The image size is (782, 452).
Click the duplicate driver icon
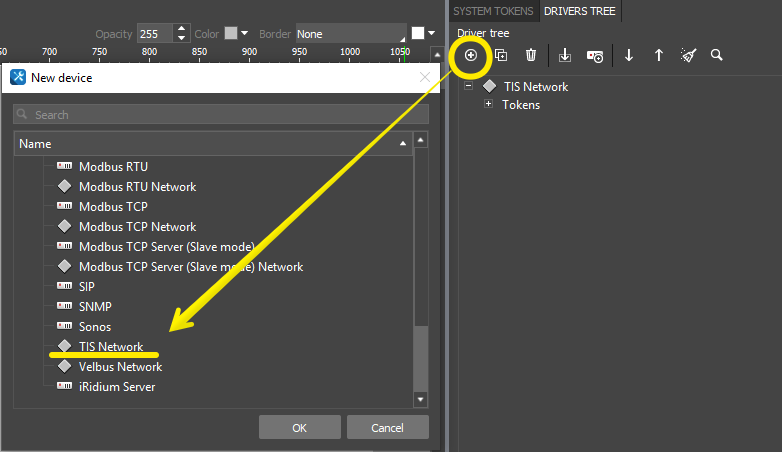501,55
